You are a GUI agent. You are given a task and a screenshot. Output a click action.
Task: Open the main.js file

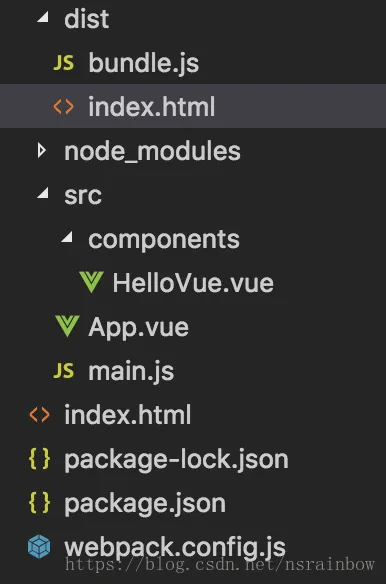click(131, 371)
